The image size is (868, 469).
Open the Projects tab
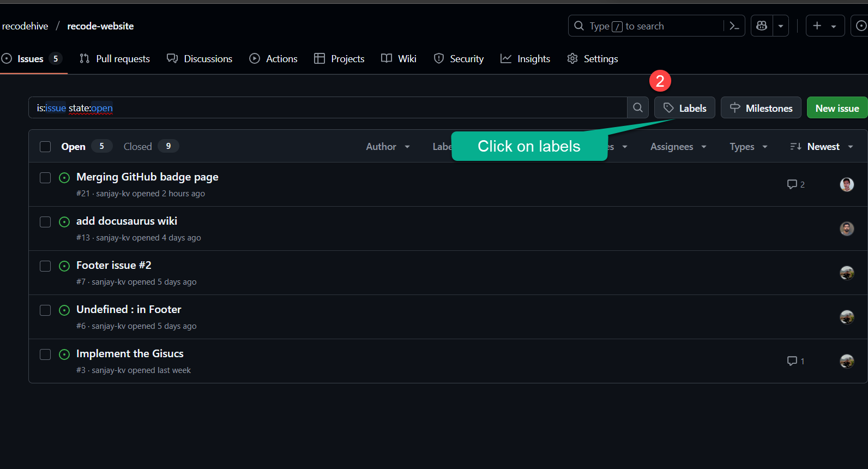(339, 58)
